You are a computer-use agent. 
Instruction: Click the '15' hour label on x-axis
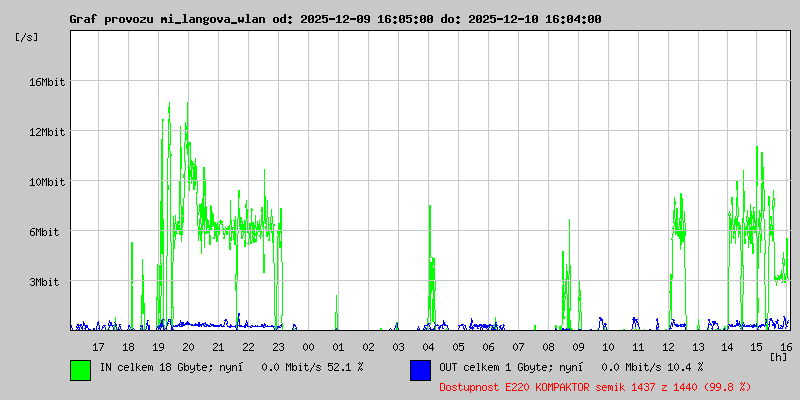coord(758,347)
